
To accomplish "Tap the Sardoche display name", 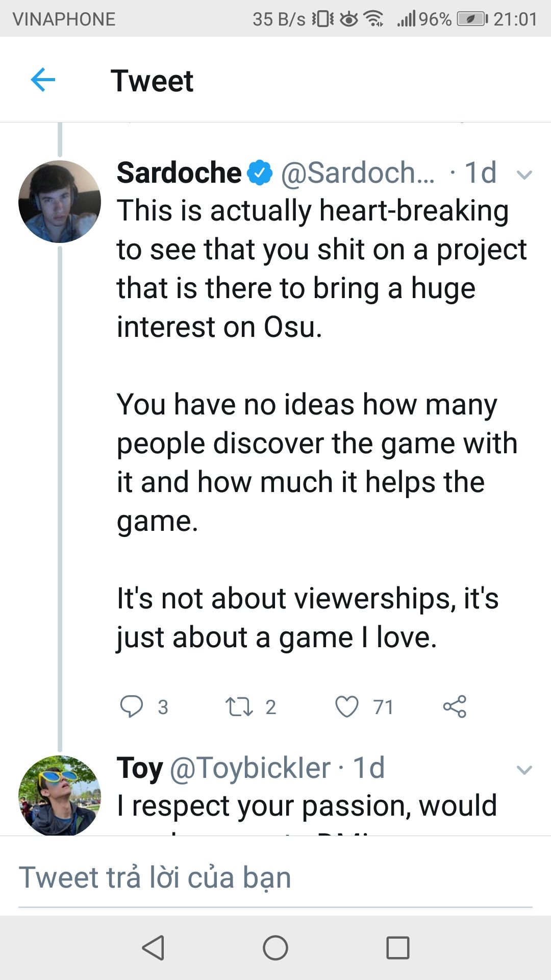I will click(179, 173).
